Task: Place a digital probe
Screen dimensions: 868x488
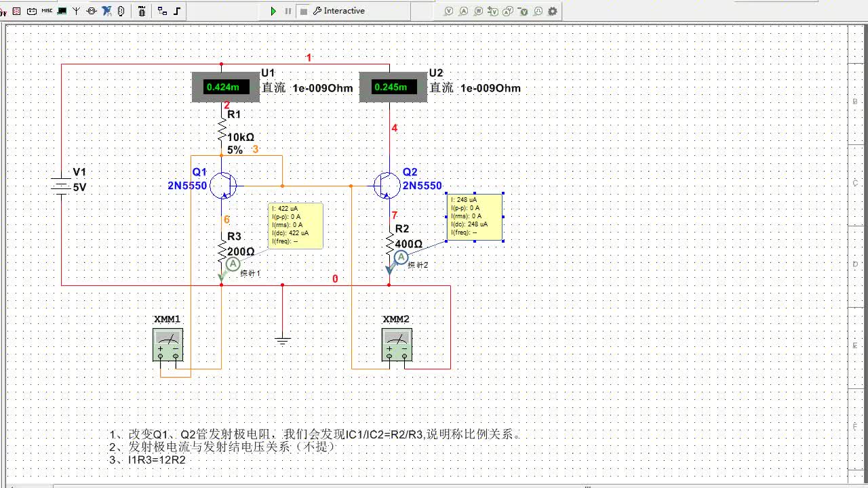Action: pyautogui.click(x=538, y=11)
